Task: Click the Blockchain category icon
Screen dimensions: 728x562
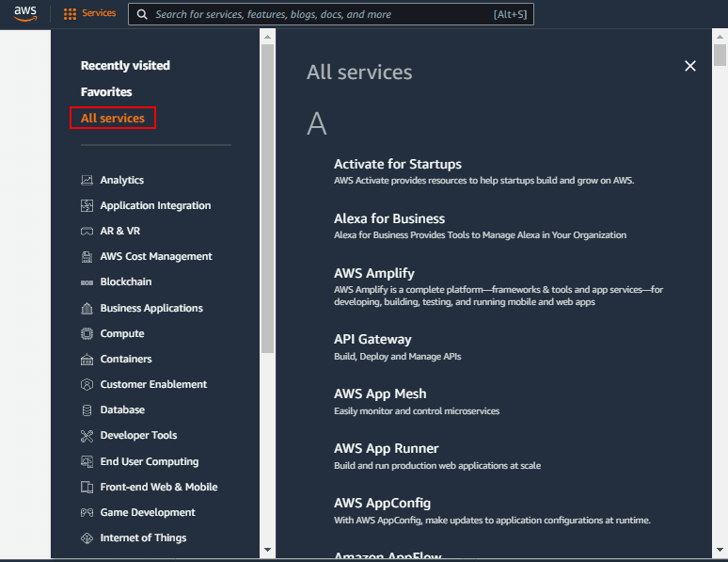Action: tap(87, 282)
